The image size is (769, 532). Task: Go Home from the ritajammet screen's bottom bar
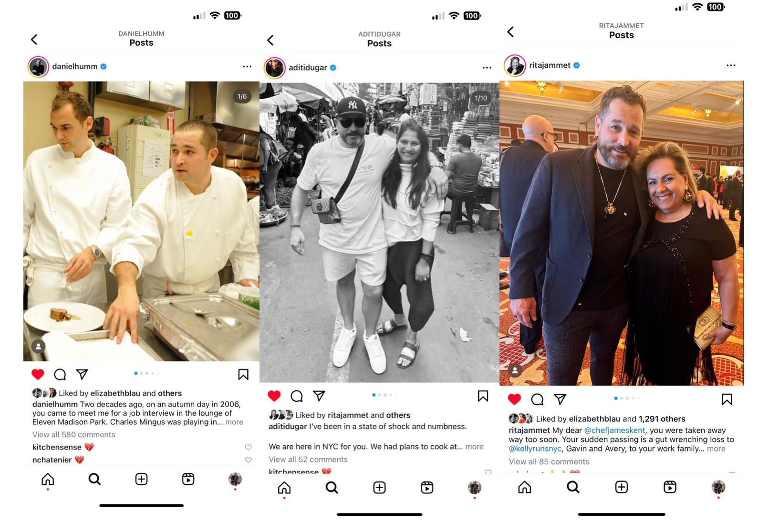524,487
